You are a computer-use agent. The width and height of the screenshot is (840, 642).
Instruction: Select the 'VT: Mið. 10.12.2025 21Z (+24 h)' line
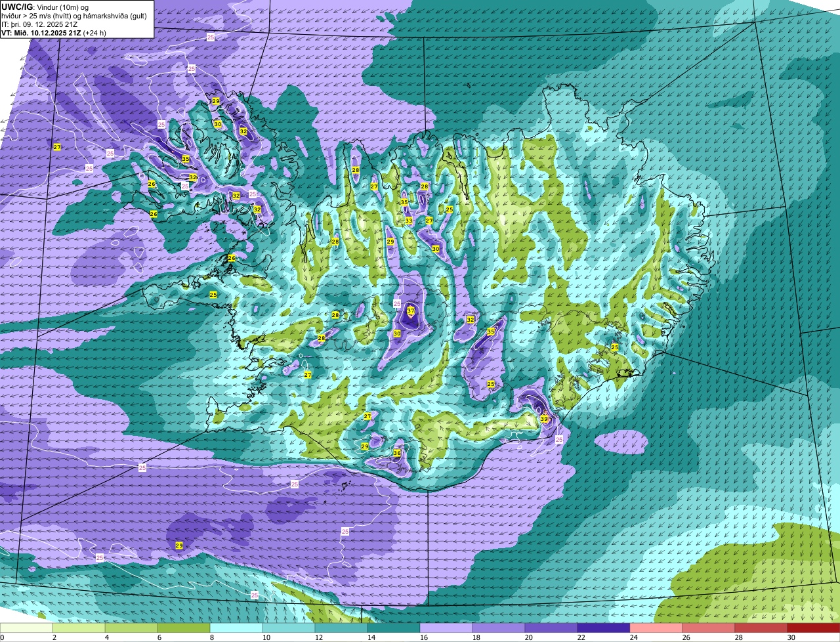pyautogui.click(x=54, y=32)
